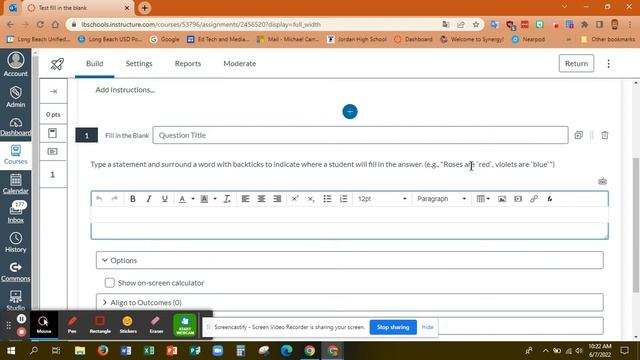Open the text color dropdown arrow
Screen dimensions: 640x360
tap(193, 199)
